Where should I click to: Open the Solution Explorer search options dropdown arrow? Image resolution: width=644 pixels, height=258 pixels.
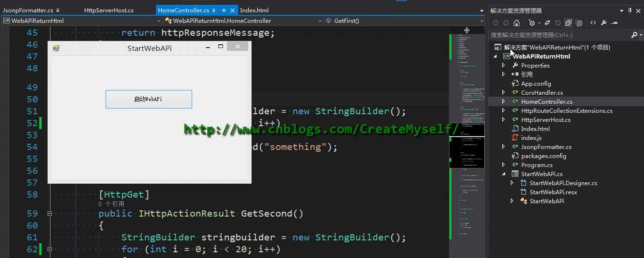[640, 35]
